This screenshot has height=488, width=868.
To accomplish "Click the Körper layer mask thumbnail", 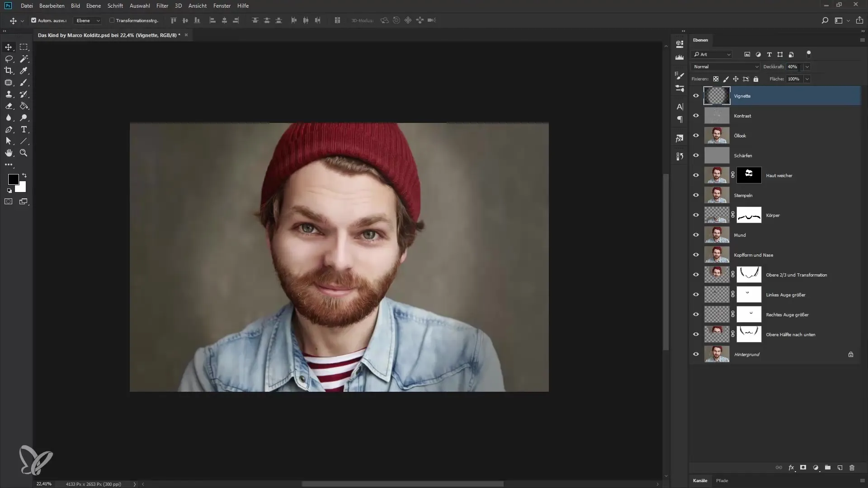I will point(749,215).
